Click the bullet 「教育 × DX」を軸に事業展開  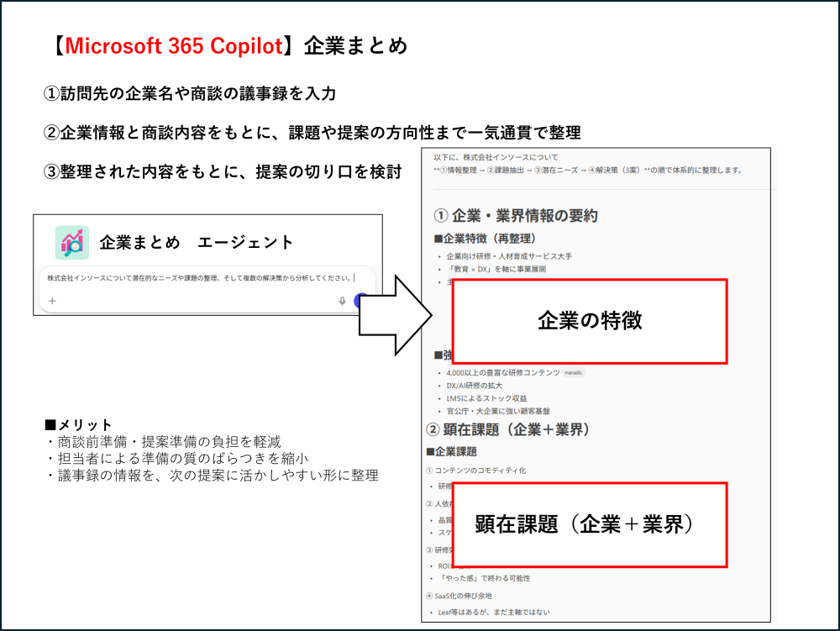point(496,270)
